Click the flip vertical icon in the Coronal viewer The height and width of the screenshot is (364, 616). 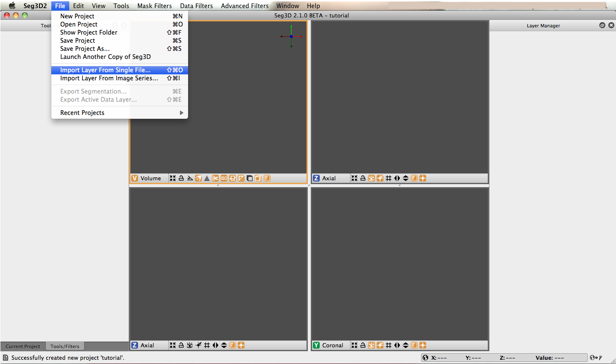coord(406,345)
